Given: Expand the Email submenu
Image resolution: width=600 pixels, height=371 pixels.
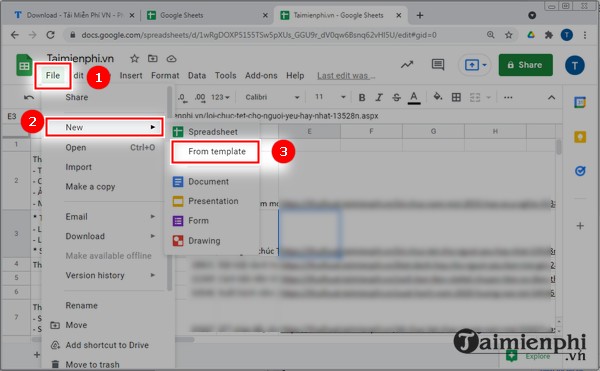Looking at the screenshot, I should tap(110, 216).
